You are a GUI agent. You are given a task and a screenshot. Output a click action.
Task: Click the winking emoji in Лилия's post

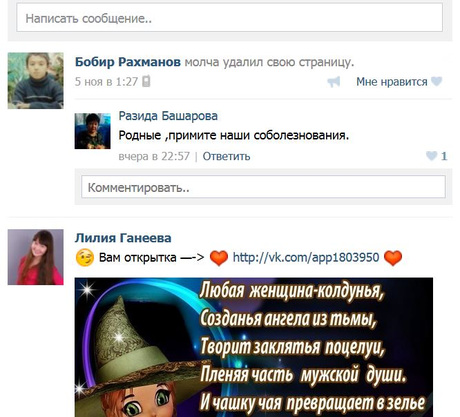pyautogui.click(x=85, y=258)
